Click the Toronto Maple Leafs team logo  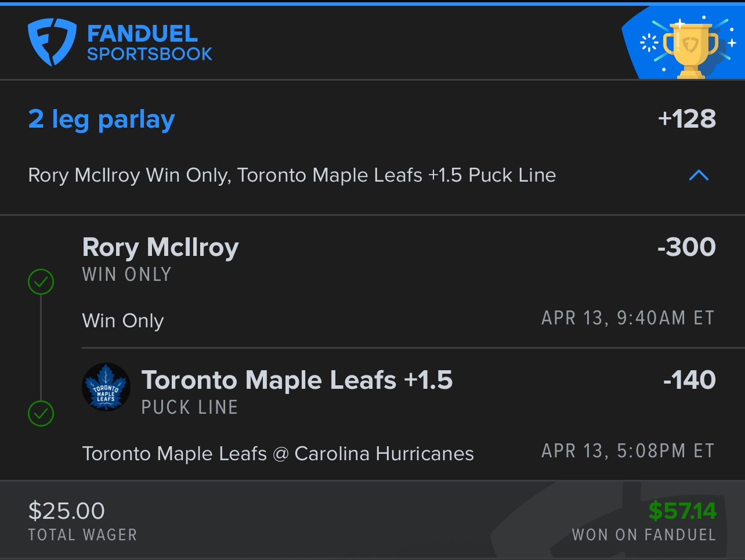(x=106, y=387)
